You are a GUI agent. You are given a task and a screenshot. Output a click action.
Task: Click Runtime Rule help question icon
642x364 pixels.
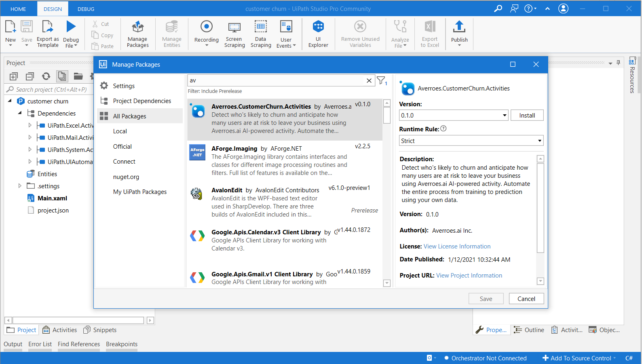point(443,128)
